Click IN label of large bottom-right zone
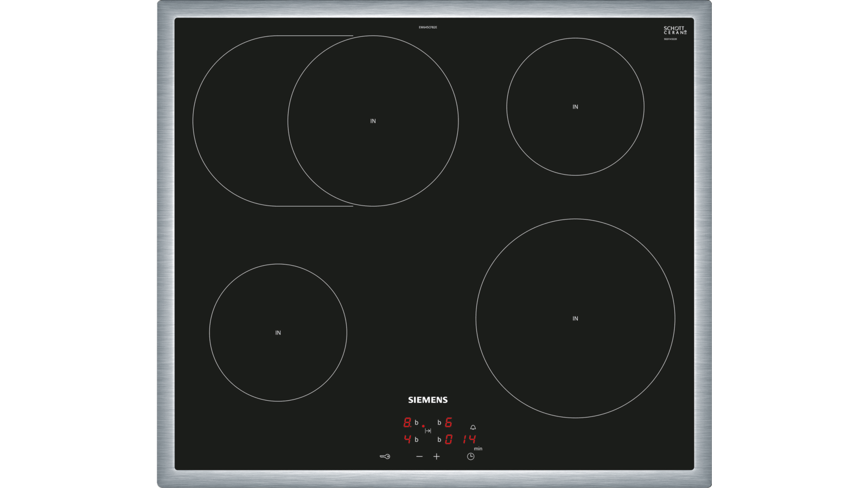The image size is (868, 488). tap(575, 319)
